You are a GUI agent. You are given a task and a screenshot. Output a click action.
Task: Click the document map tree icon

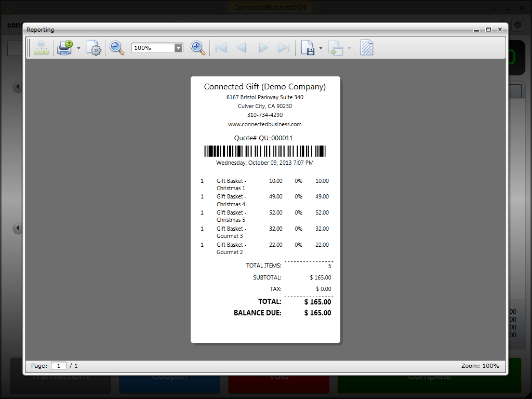(x=41, y=48)
